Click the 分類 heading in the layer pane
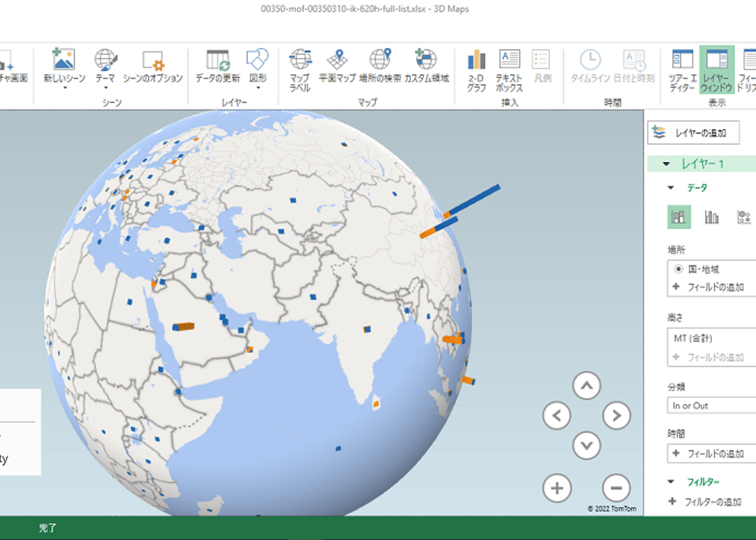The width and height of the screenshot is (756, 540). point(676,387)
